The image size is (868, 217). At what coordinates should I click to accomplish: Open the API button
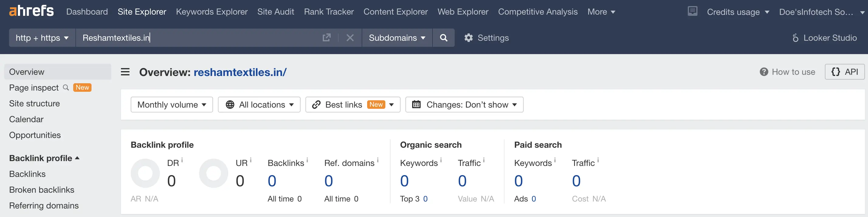[x=844, y=72]
